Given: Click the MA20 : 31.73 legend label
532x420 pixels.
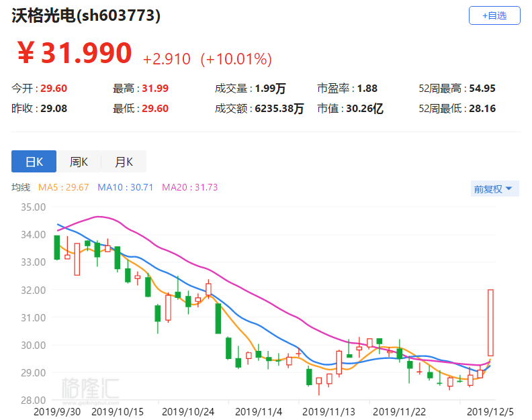Looking at the screenshot, I should click(189, 187).
